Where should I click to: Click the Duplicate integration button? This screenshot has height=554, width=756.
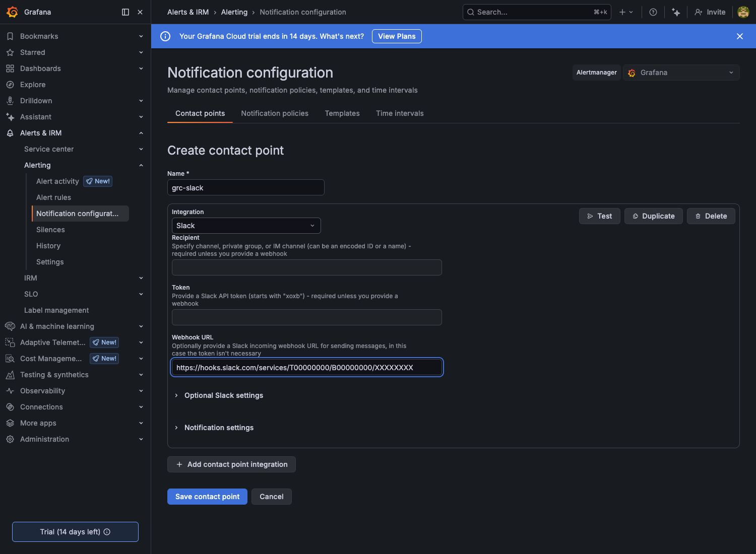click(x=654, y=216)
